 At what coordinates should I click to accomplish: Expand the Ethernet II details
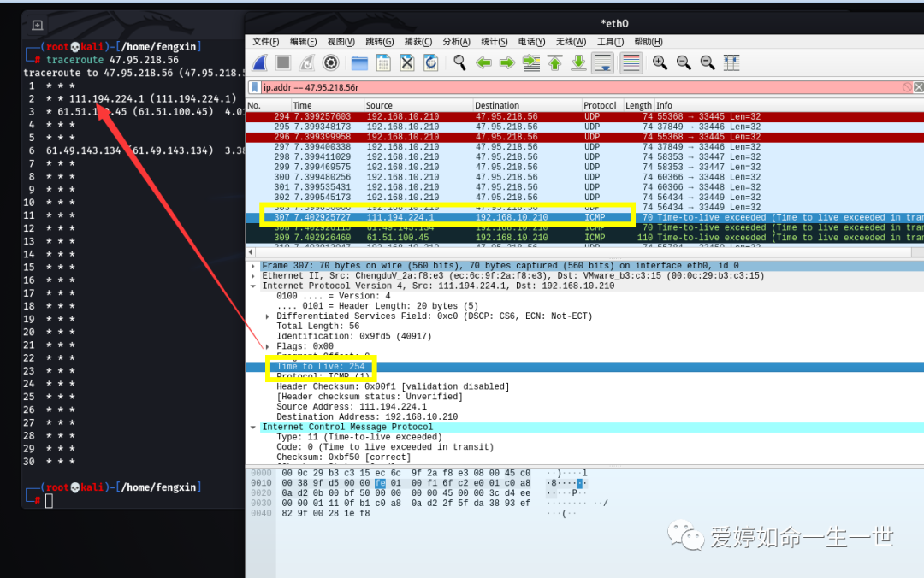point(252,276)
